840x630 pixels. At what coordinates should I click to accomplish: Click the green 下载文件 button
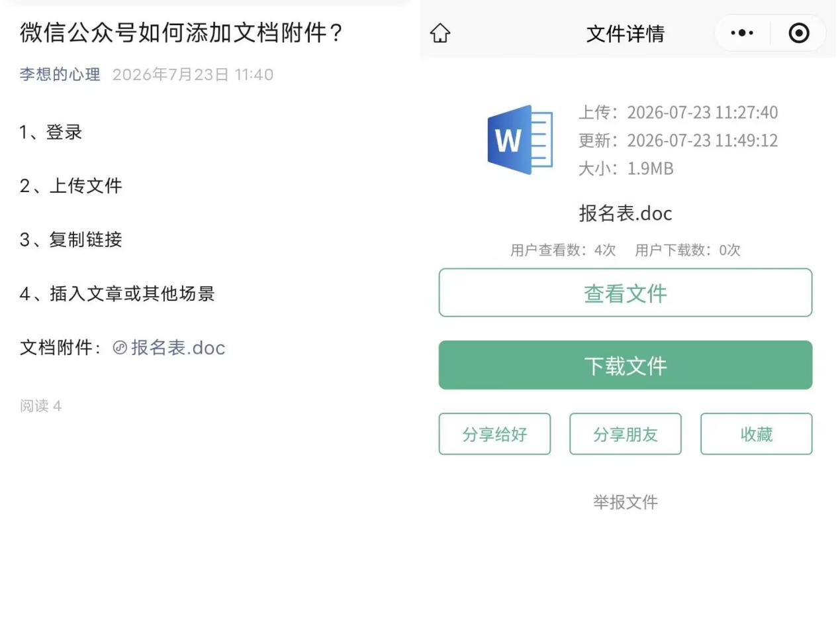point(625,365)
